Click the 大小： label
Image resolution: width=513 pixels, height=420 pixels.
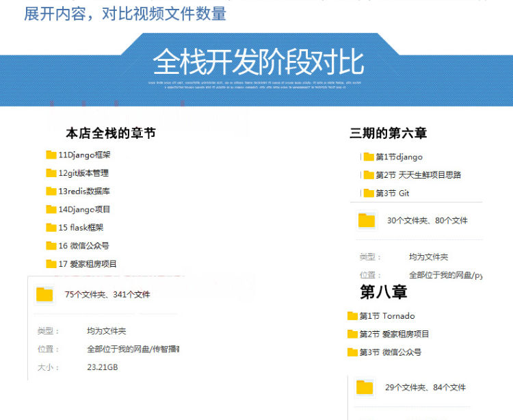coord(49,367)
